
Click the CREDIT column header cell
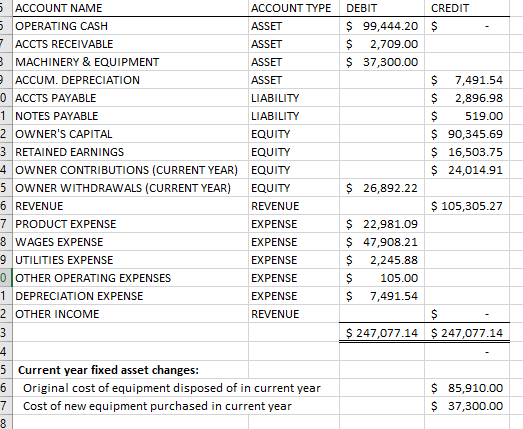pos(467,8)
